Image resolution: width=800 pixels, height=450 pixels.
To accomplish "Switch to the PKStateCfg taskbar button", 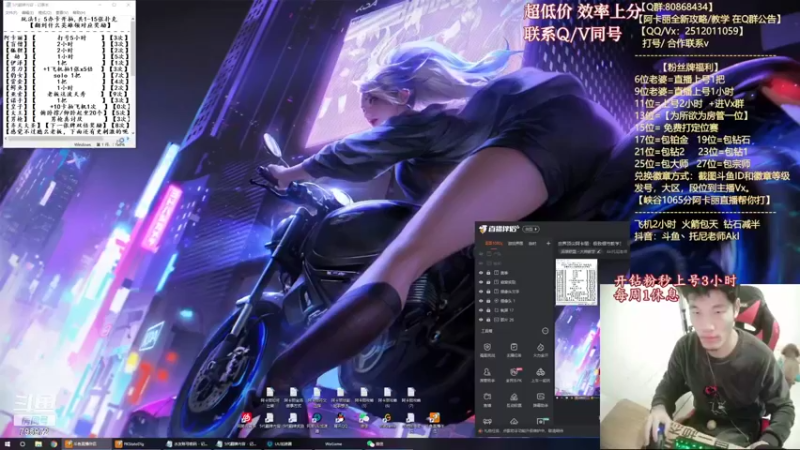I will pos(135,444).
